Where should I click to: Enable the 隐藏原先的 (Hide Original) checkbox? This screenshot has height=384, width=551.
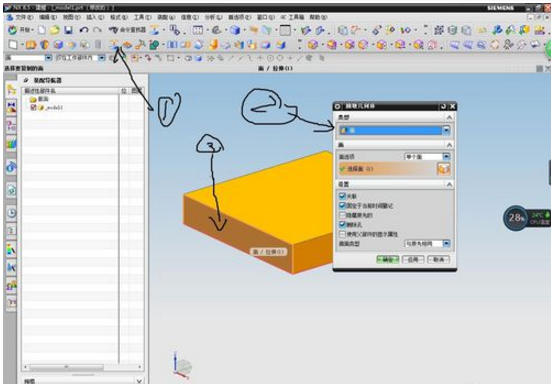pos(342,215)
